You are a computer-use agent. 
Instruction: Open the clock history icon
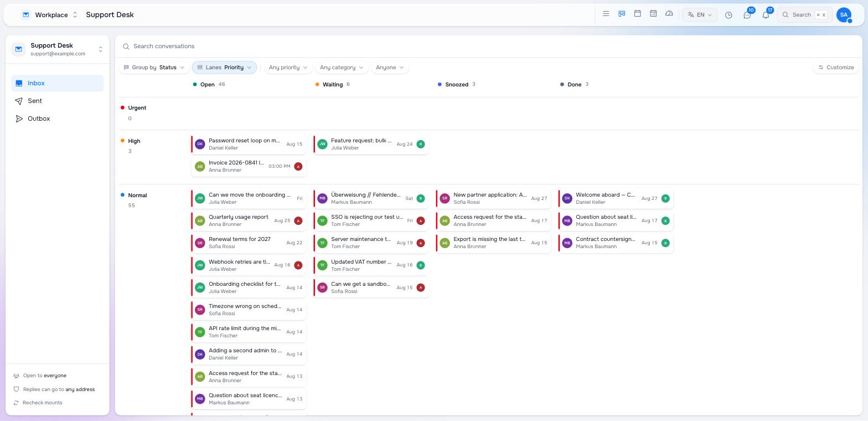pyautogui.click(x=728, y=15)
